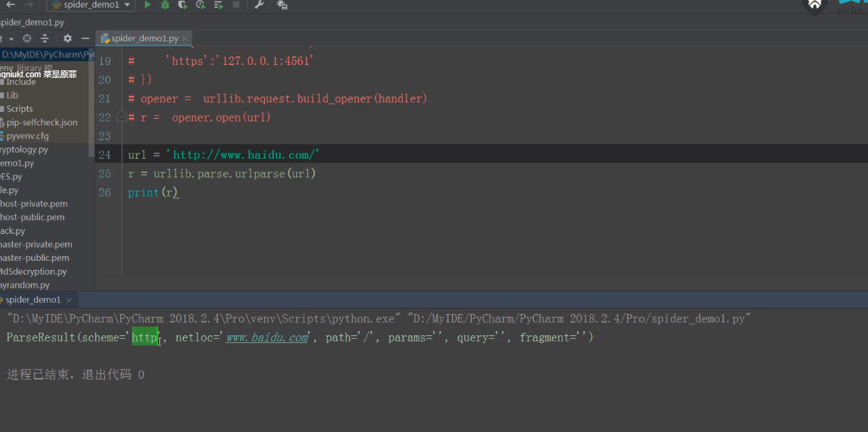Run spider_demo1 with the green play button
Image resolution: width=868 pixels, height=432 pixels.
pos(148,5)
